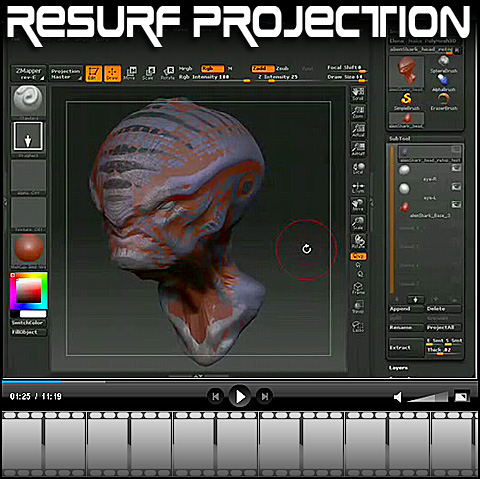Open the Alpha Off selector
This screenshot has height=479, width=480.
pos(28,177)
